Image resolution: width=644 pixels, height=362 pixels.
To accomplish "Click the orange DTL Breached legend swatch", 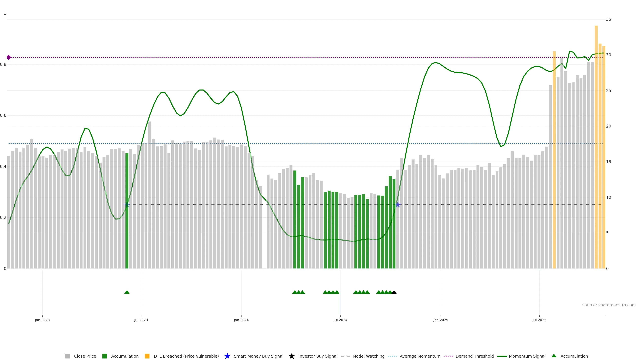I will coord(147,356).
